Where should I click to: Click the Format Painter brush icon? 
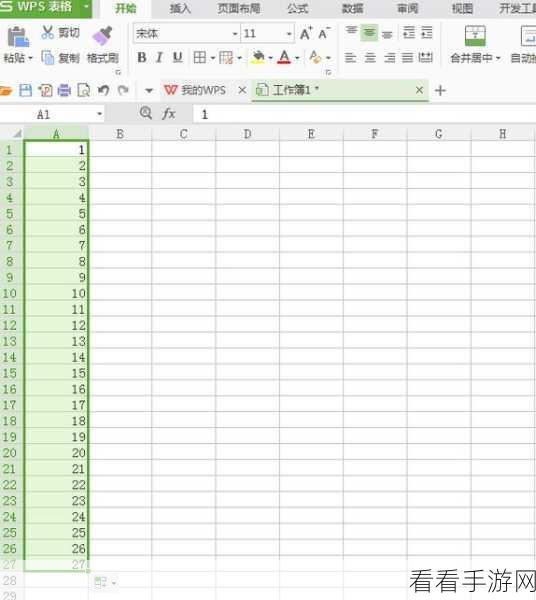[102, 36]
